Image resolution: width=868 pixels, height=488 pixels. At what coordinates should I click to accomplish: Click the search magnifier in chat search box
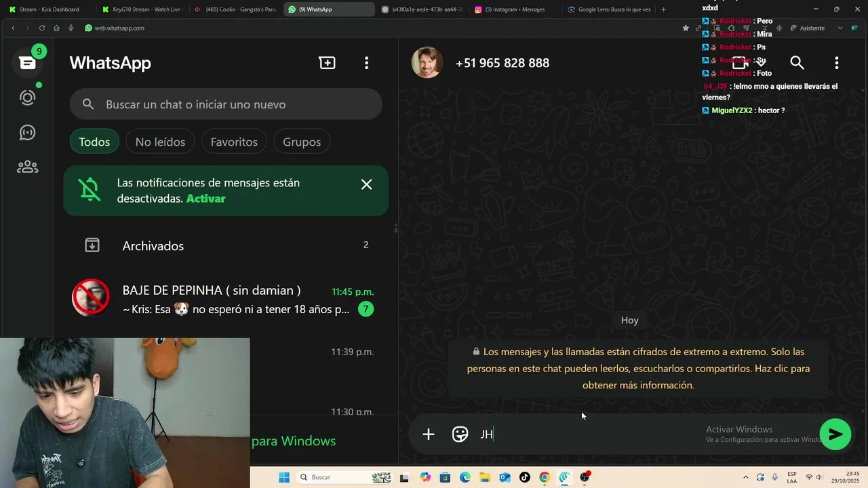click(88, 104)
